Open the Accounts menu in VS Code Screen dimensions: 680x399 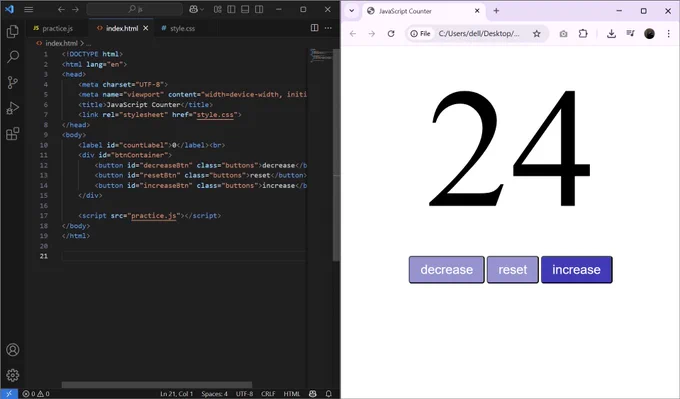point(13,350)
